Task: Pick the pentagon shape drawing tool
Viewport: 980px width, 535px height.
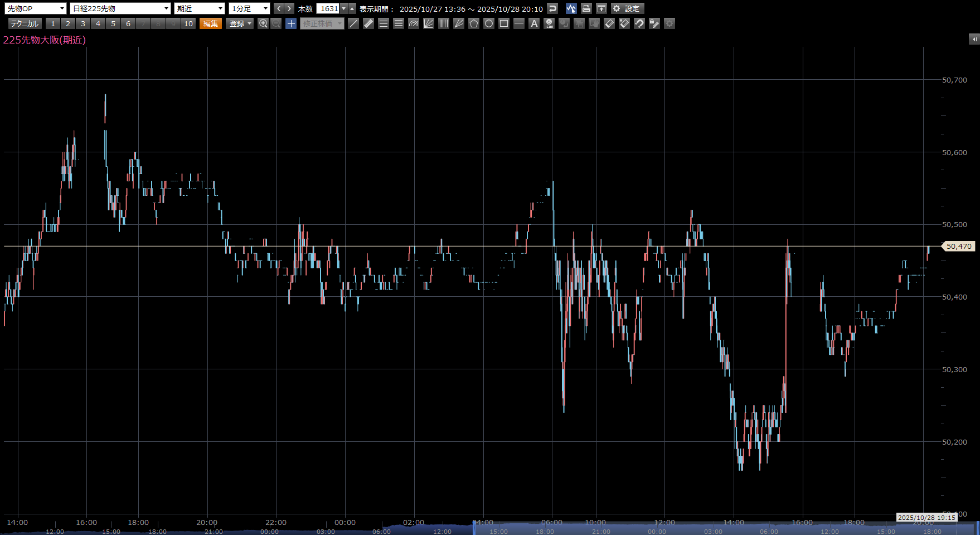Action: [474, 23]
